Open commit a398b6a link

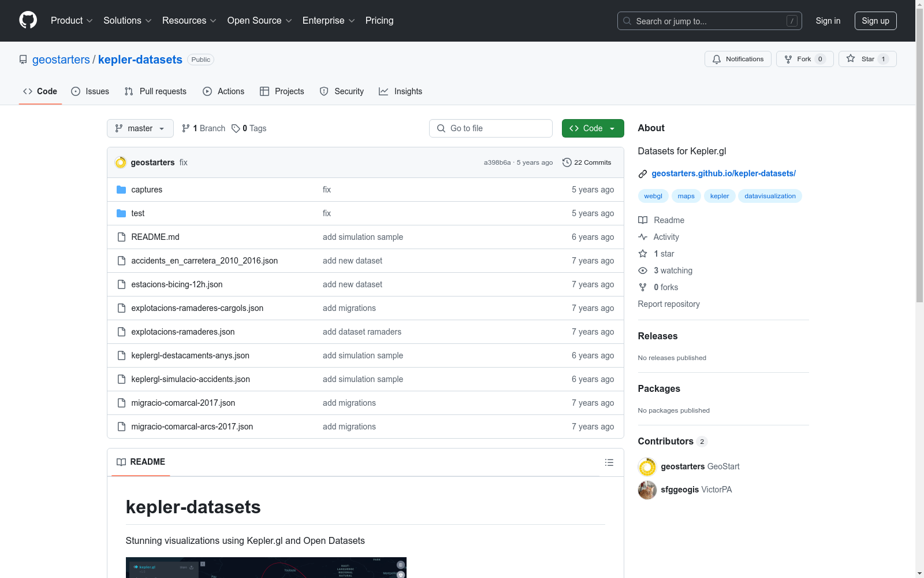497,162
